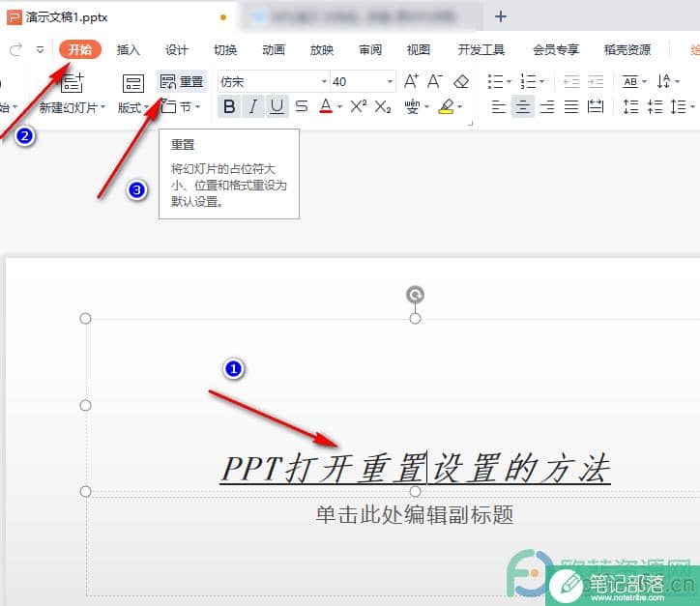Decrease font size with A- icon
This screenshot has height=606, width=700.
click(x=435, y=81)
